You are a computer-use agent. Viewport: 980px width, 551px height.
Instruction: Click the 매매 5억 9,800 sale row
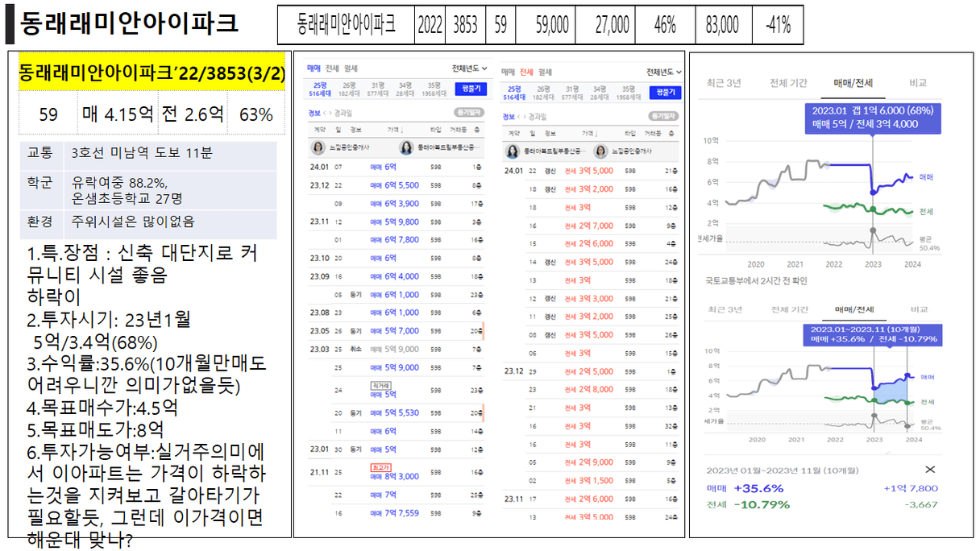click(x=397, y=222)
